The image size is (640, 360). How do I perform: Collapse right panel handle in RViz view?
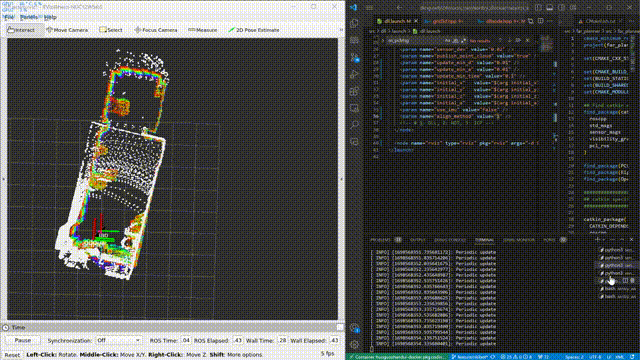click(342, 179)
